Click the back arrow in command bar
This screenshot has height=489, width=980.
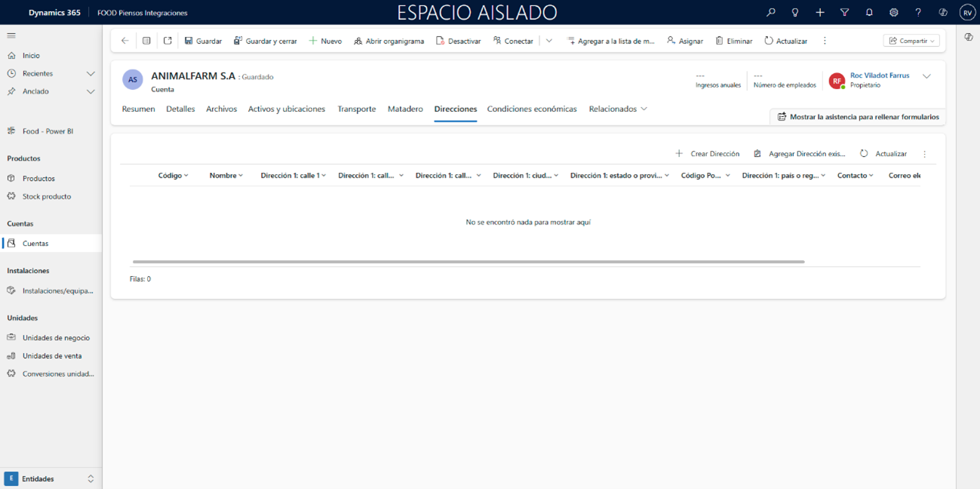(x=125, y=41)
